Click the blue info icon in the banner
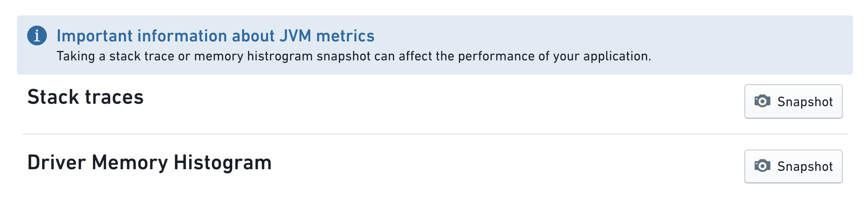 [x=37, y=36]
